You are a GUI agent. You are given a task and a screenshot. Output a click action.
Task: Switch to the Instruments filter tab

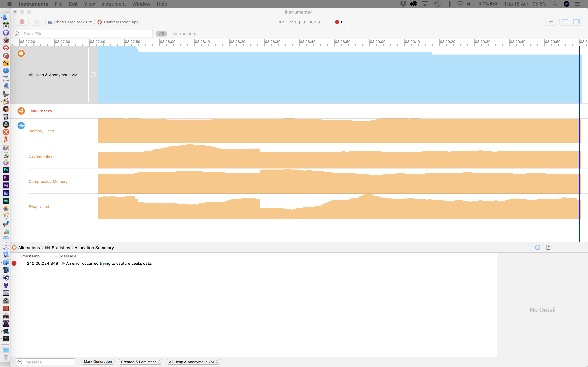click(x=184, y=34)
